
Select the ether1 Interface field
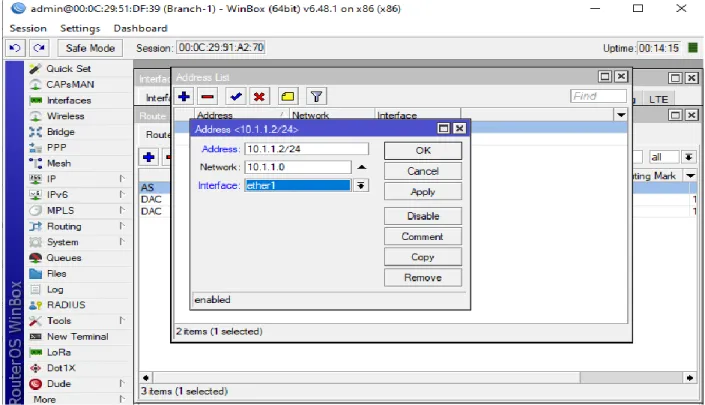298,185
